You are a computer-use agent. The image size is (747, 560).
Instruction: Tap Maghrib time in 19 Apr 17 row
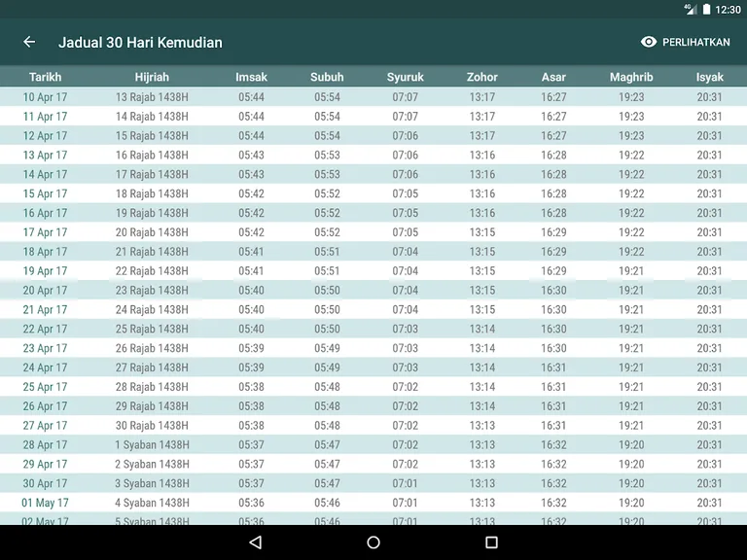(x=631, y=271)
